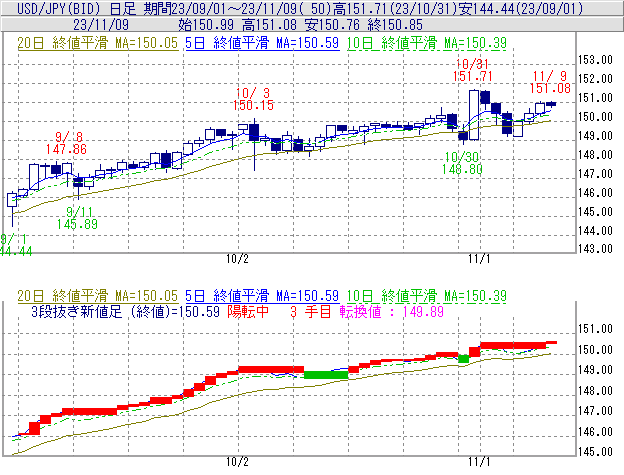Click the 11/1 date label under upper chart
The width and height of the screenshot is (624, 475).
[x=479, y=259]
